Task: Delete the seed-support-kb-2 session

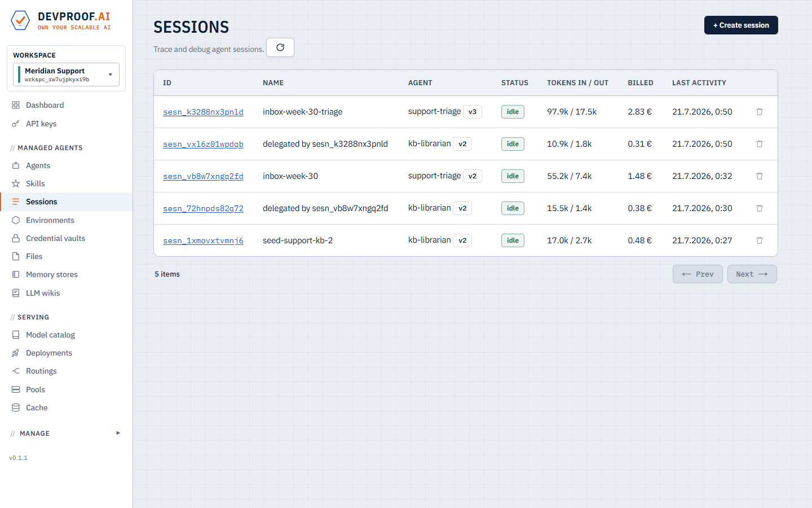Action: (x=760, y=240)
